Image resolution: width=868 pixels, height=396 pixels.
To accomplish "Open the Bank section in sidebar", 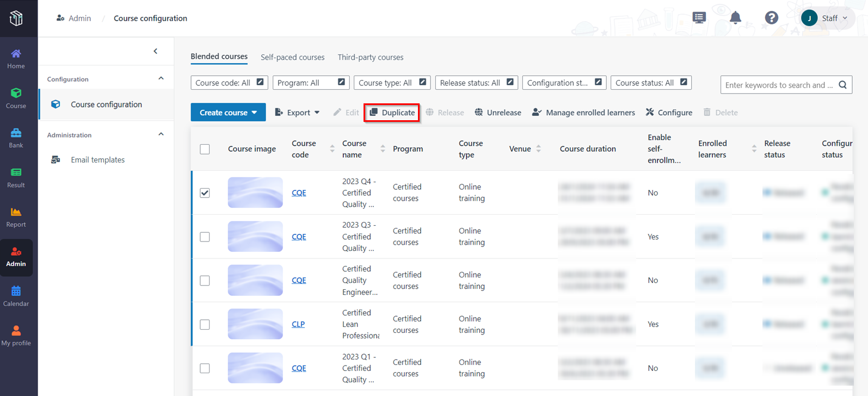I will [16, 138].
